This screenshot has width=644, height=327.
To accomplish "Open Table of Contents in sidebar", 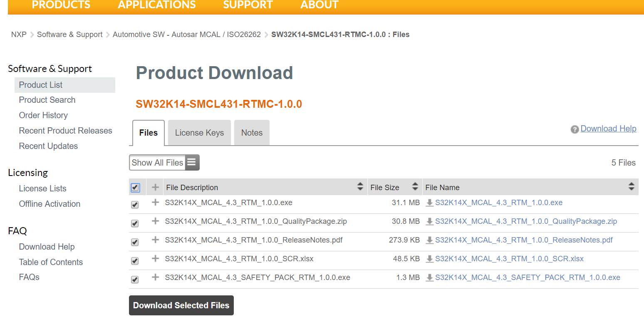I will pos(51,262).
